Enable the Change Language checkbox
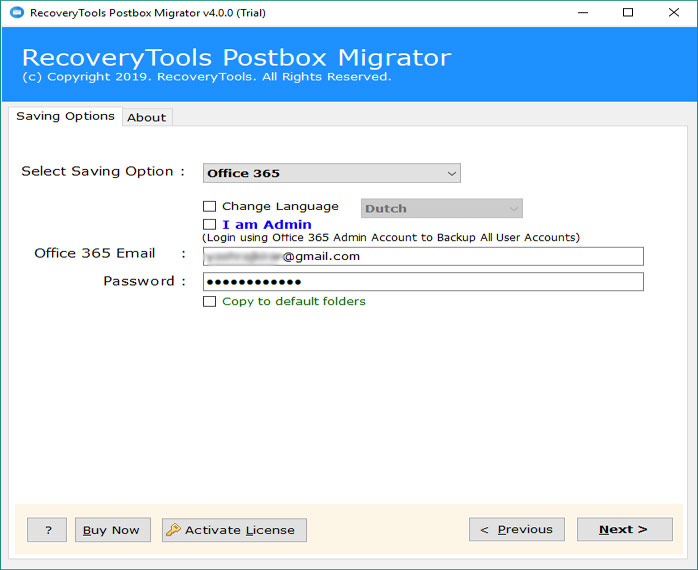 [x=209, y=207]
